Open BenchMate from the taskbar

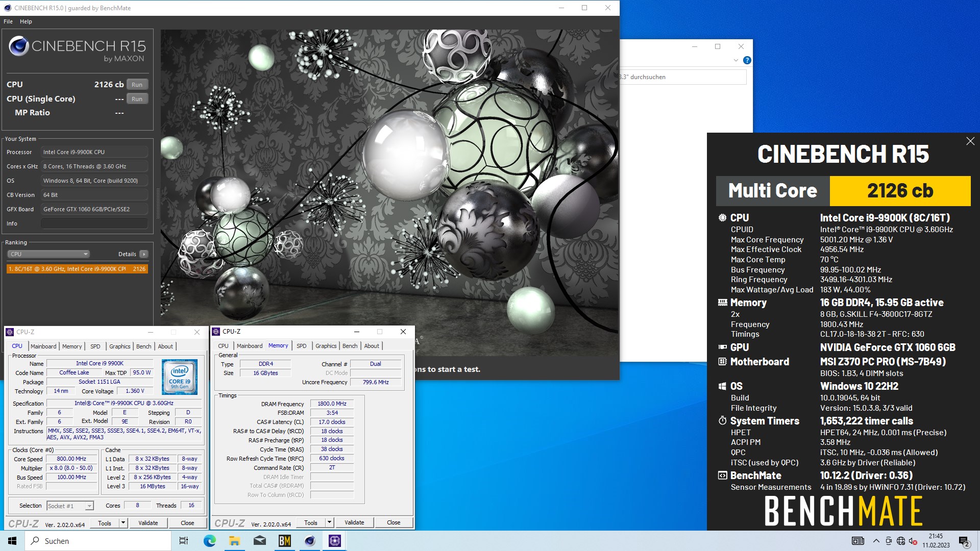[x=285, y=541]
